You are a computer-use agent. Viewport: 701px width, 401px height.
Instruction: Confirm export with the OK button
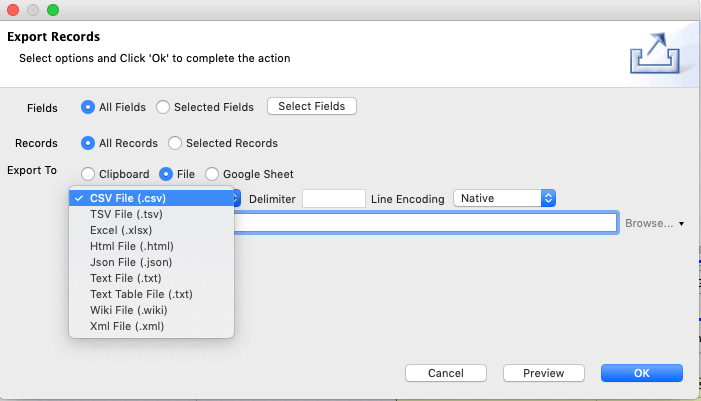[642, 373]
